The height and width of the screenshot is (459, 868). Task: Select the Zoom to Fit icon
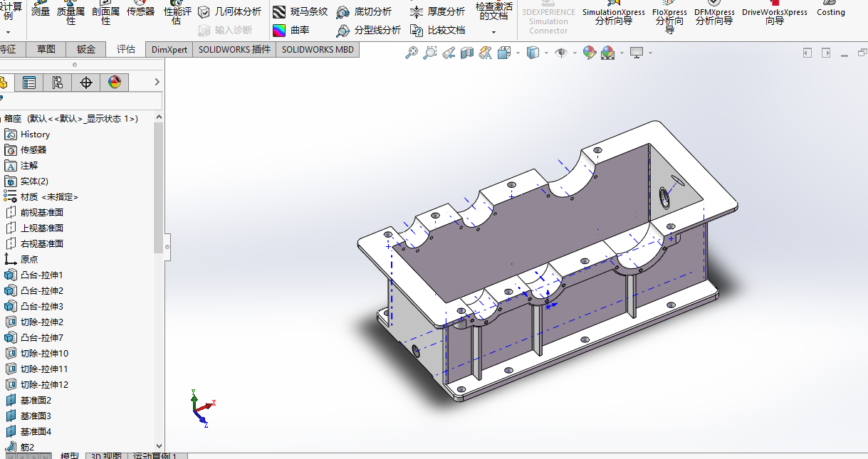click(411, 53)
